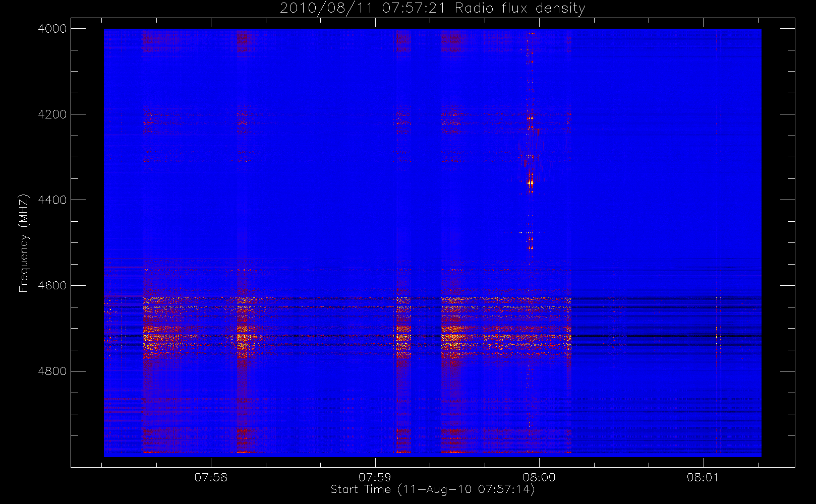
Task: Click the 'Frequency (MHZ)' axis label
Action: click(23, 243)
